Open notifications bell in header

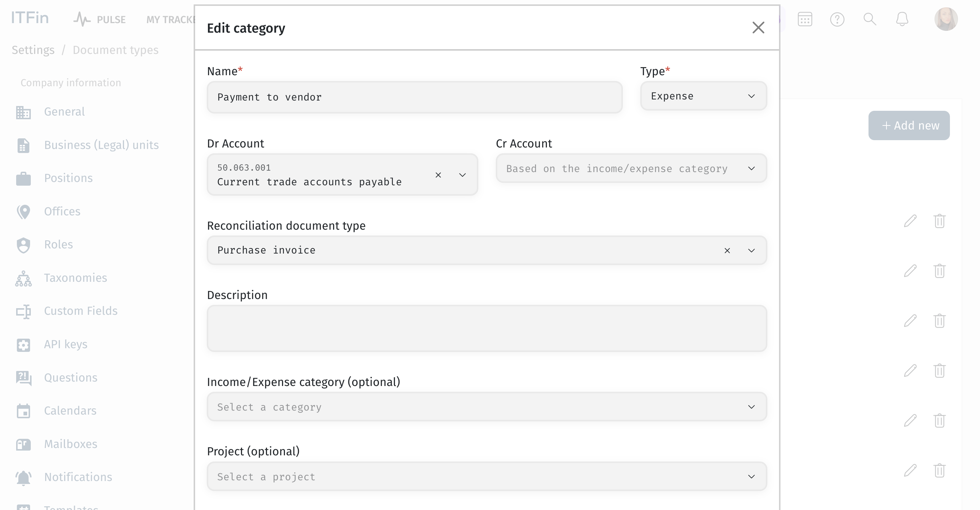[902, 19]
